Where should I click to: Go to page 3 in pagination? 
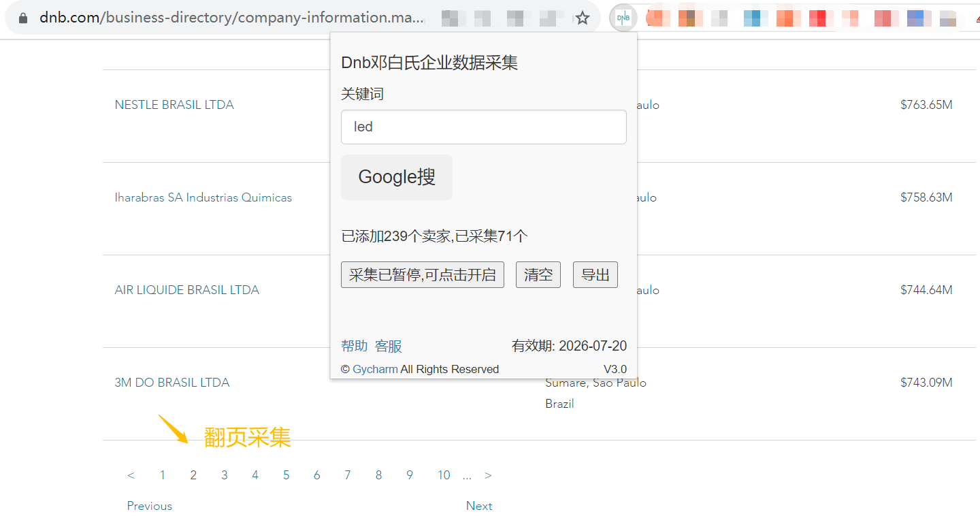coord(225,475)
